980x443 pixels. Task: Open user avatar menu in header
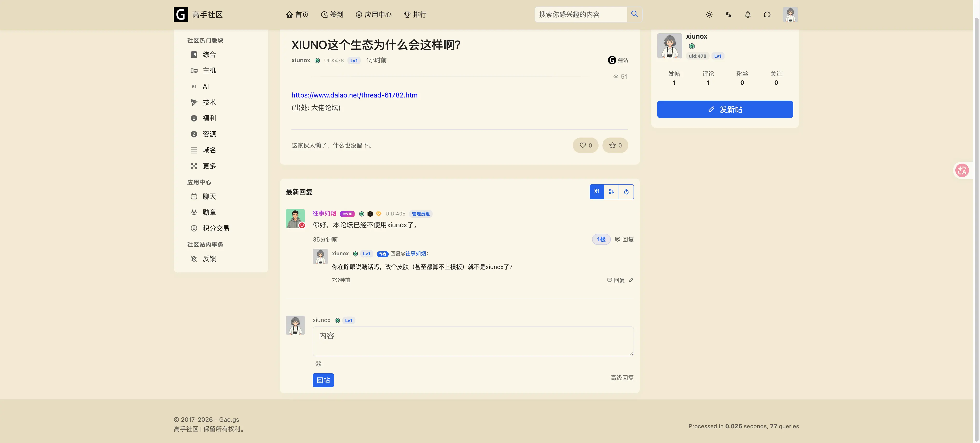(790, 14)
